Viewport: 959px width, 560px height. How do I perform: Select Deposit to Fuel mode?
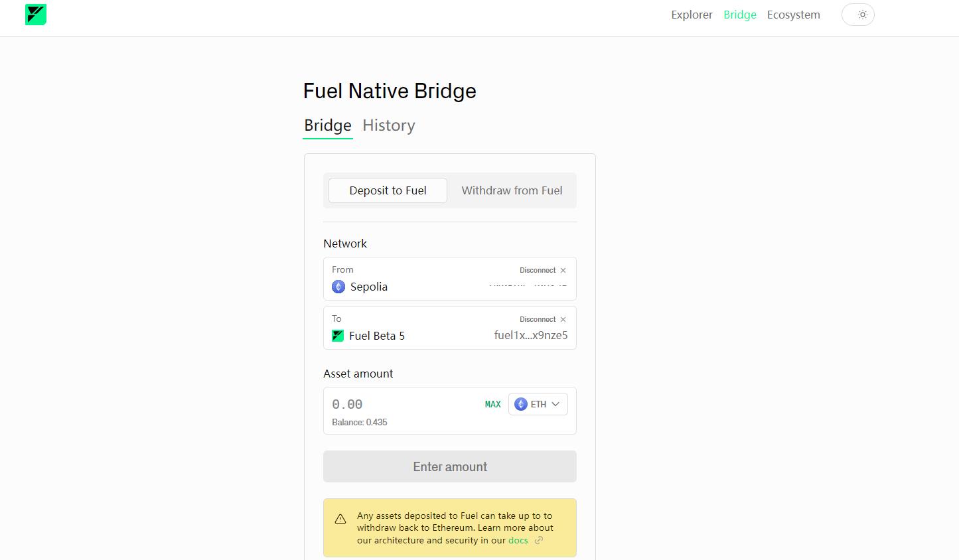(388, 190)
